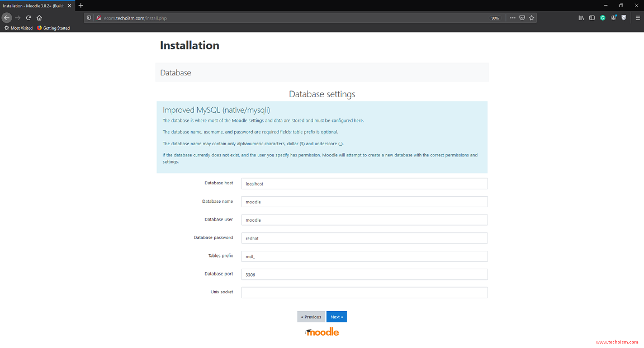Click the Tables prefix field
The image size is (644, 348).
click(364, 256)
